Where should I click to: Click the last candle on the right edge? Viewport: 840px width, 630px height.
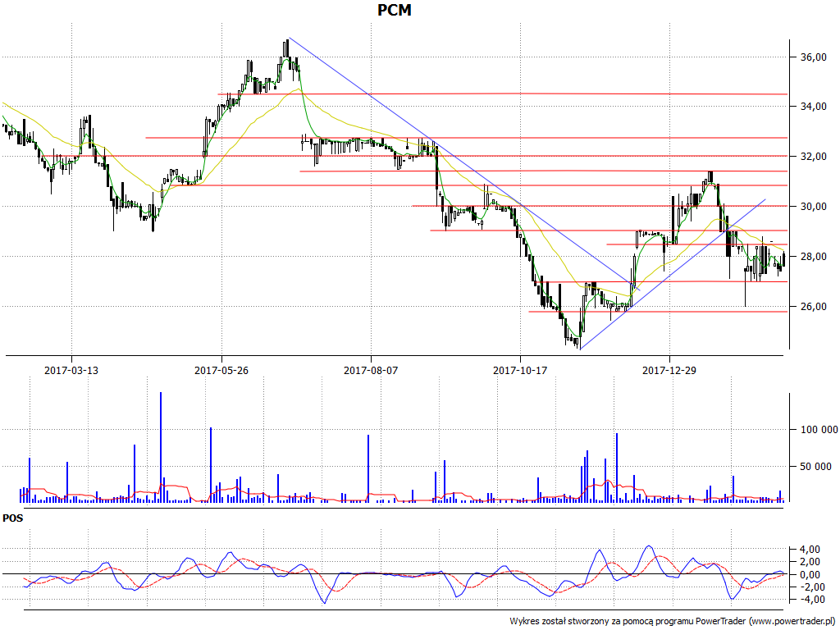(783, 258)
